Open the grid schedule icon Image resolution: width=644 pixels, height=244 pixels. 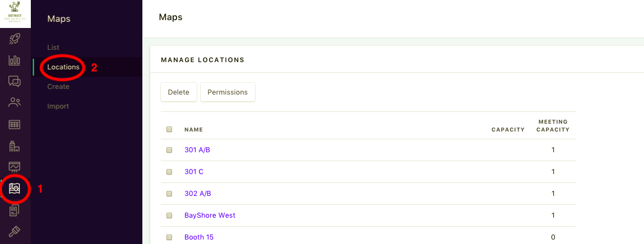click(x=15, y=124)
